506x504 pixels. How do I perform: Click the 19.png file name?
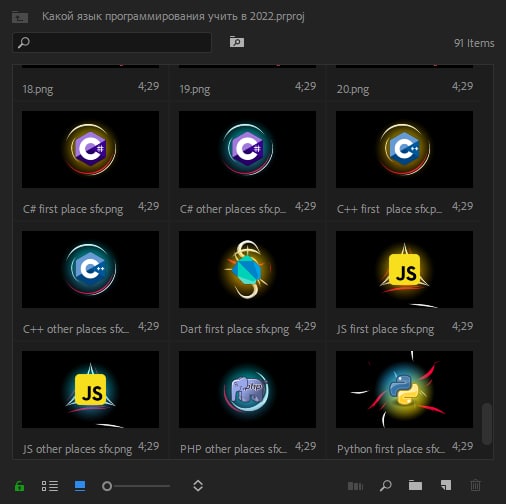(195, 89)
